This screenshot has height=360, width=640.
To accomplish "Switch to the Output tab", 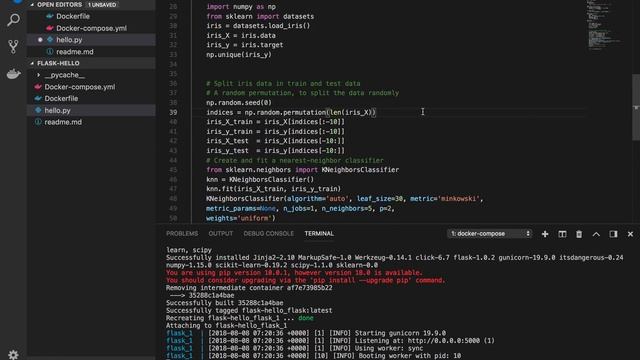I will coord(220,233).
